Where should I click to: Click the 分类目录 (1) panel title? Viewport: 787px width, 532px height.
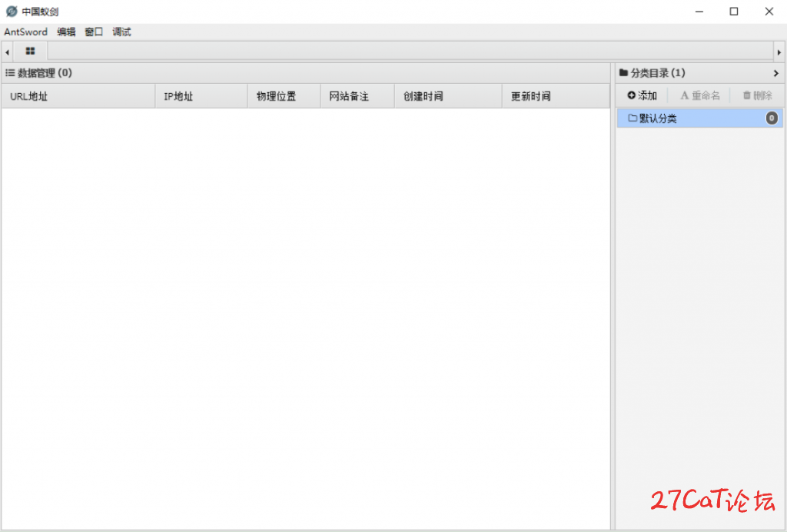point(658,73)
